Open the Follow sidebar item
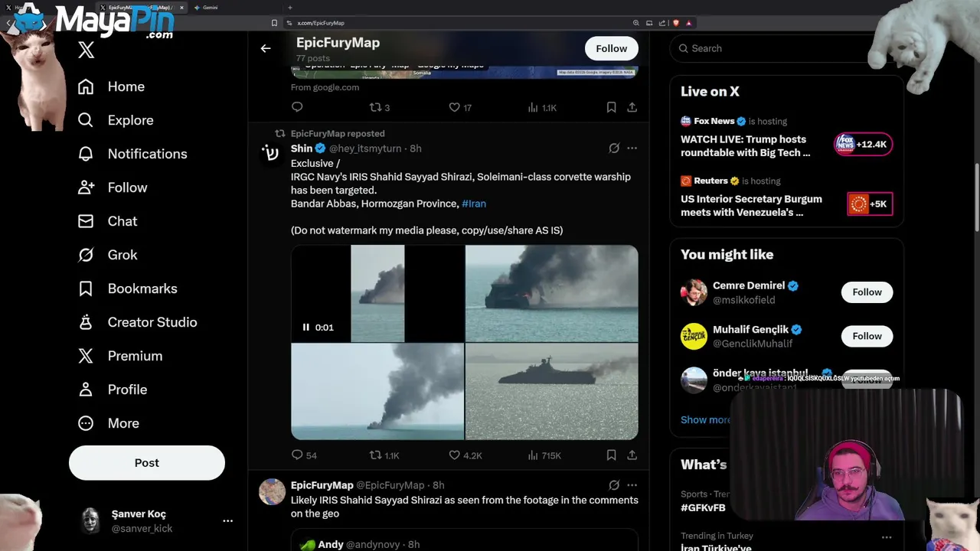The width and height of the screenshot is (980, 551). 113,187
